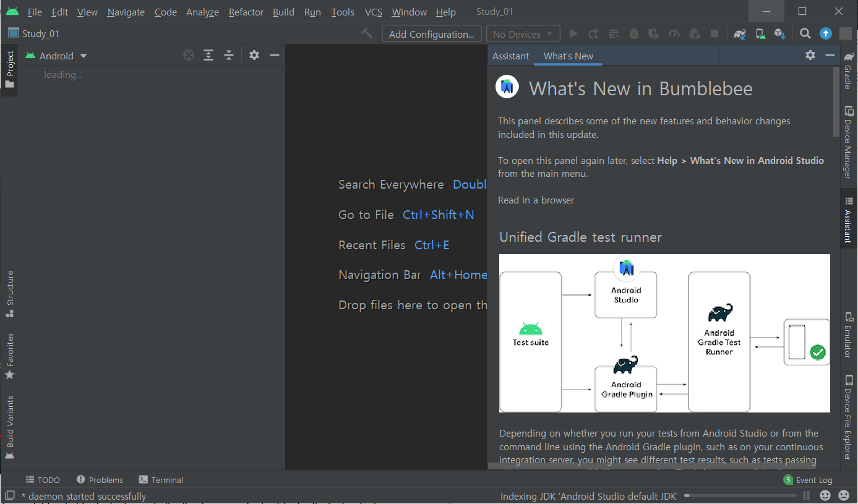Screen dimensions: 858x504
Task: Open the Help menu
Action: [x=446, y=12]
